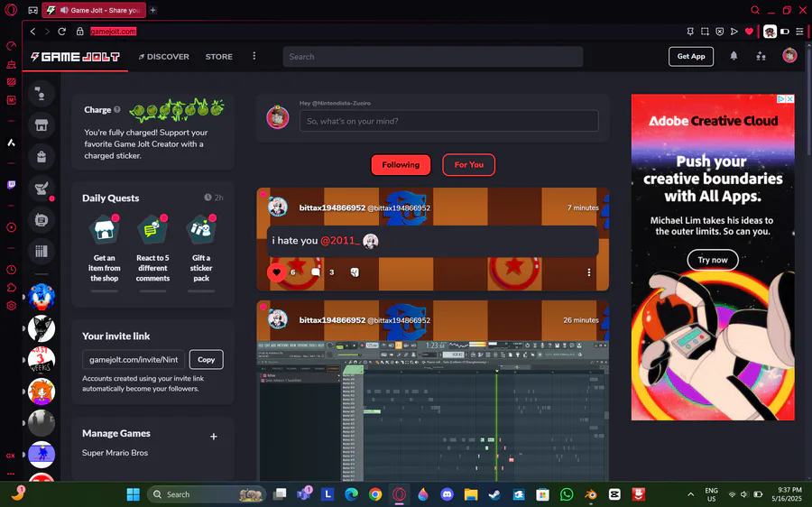Click the Windows taskbar search box

[x=207, y=494]
